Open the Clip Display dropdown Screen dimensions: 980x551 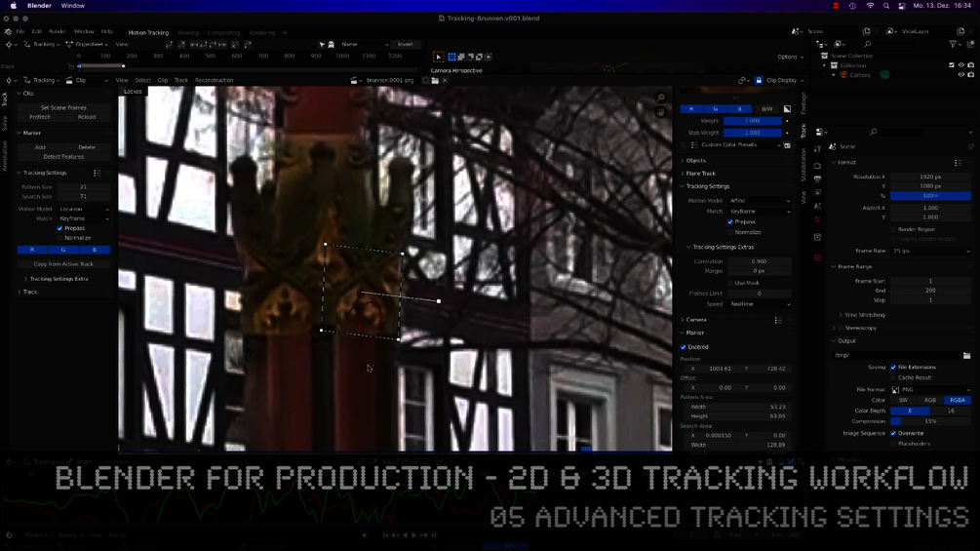pyautogui.click(x=784, y=80)
